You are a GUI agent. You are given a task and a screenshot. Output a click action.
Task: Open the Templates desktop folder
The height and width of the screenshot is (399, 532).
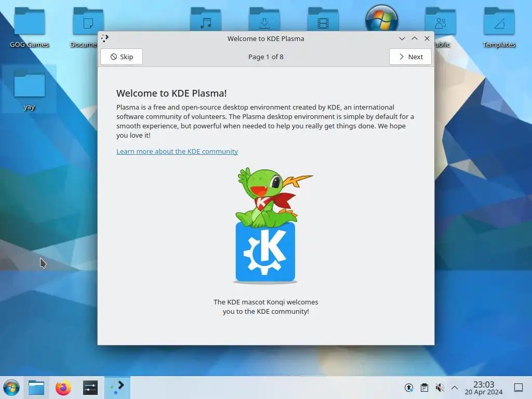[499, 27]
